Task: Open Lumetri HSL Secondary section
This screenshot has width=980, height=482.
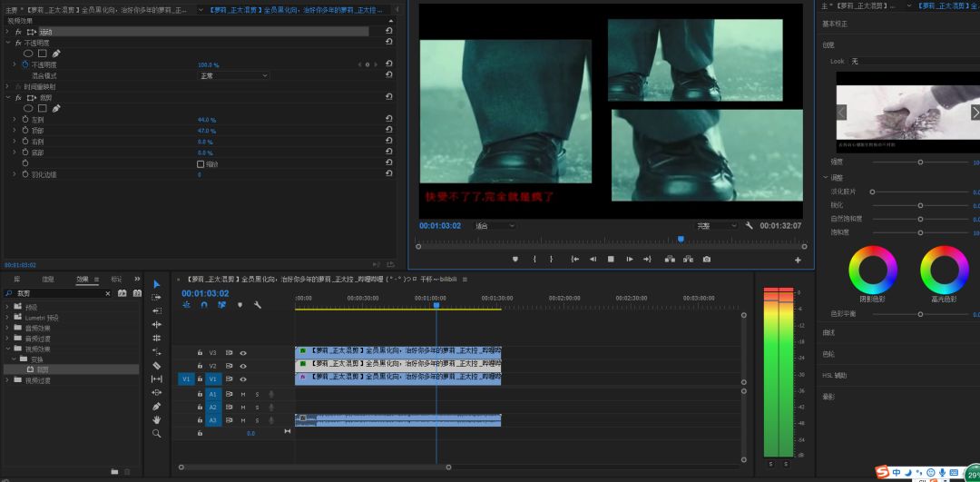Action: (835, 375)
